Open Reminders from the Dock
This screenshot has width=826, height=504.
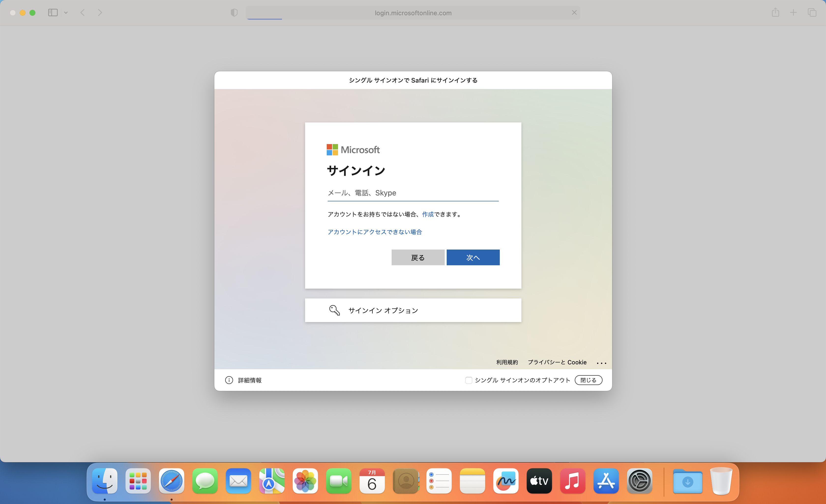(439, 481)
